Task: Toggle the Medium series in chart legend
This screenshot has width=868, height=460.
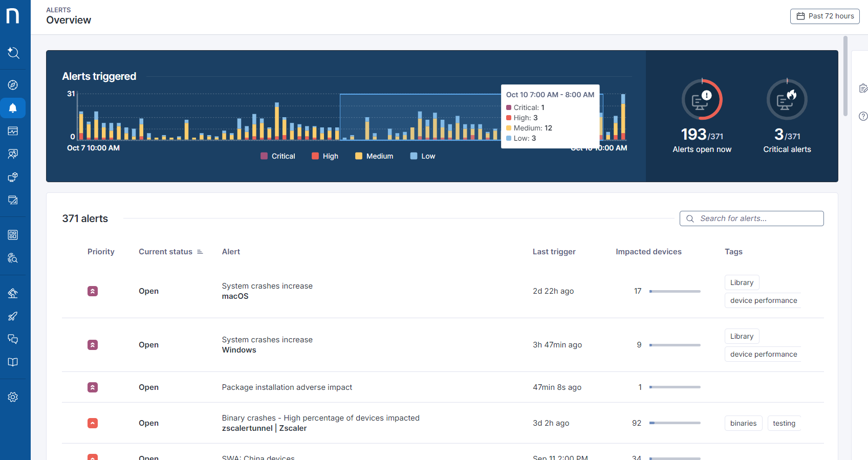Action: tap(374, 156)
